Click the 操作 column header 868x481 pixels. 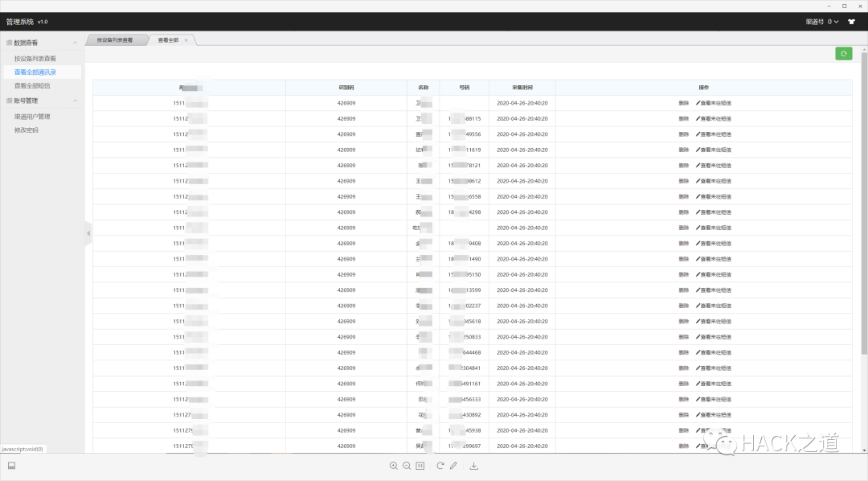703,88
